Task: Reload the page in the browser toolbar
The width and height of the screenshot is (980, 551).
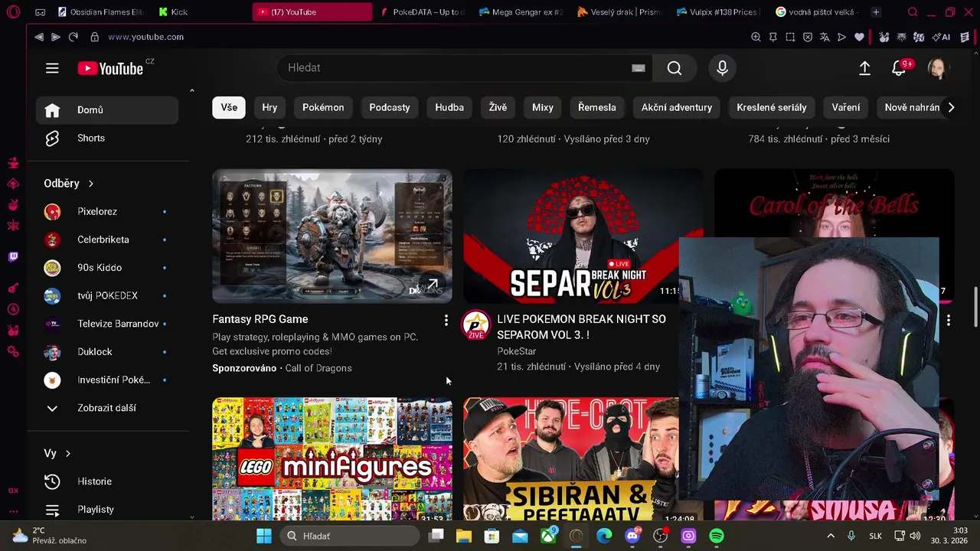Action: [73, 37]
